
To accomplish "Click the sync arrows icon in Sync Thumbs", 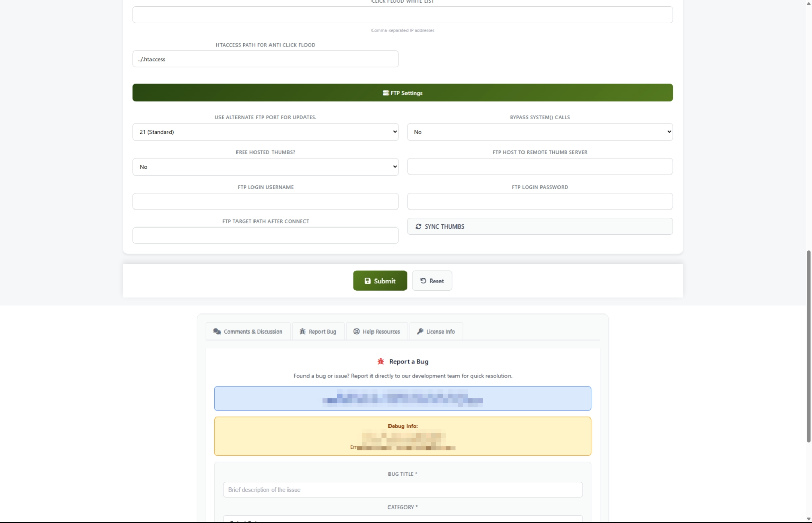I will point(418,226).
